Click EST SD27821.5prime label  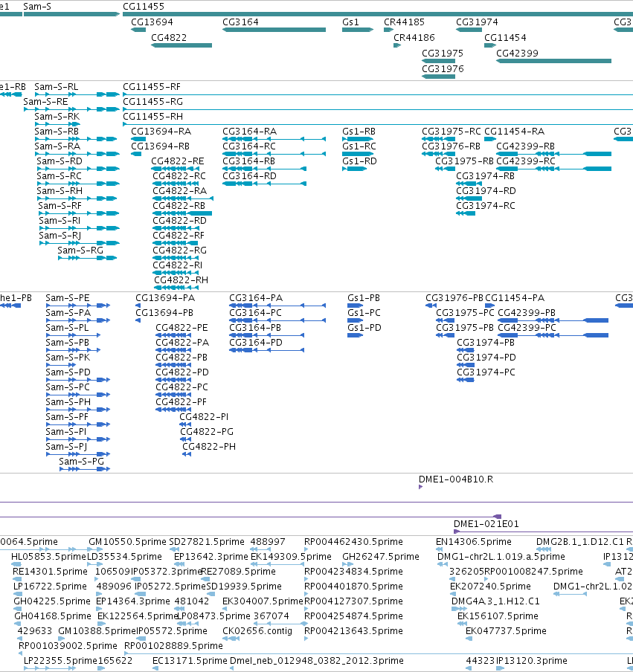point(207,542)
